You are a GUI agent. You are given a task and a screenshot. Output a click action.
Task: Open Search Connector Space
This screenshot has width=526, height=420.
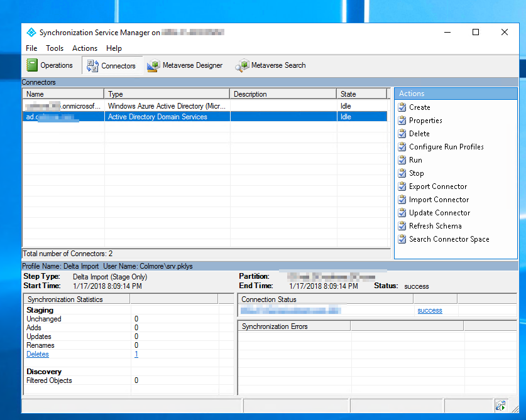point(449,239)
